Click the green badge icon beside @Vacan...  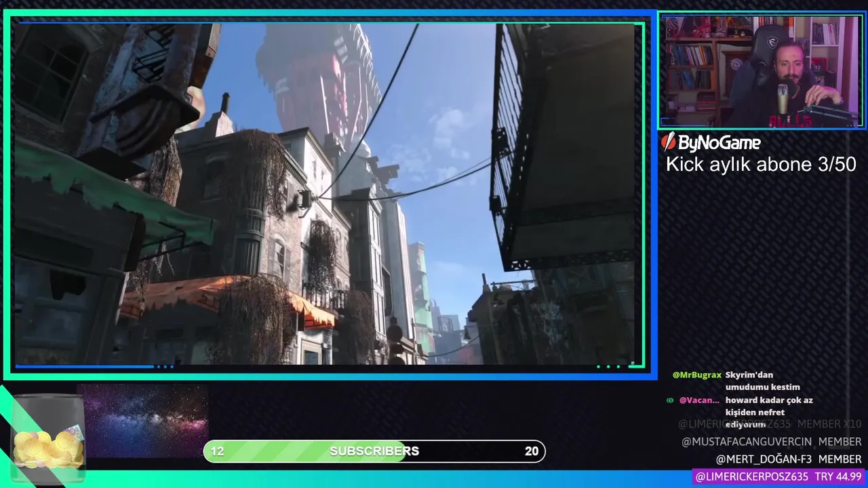(x=670, y=400)
